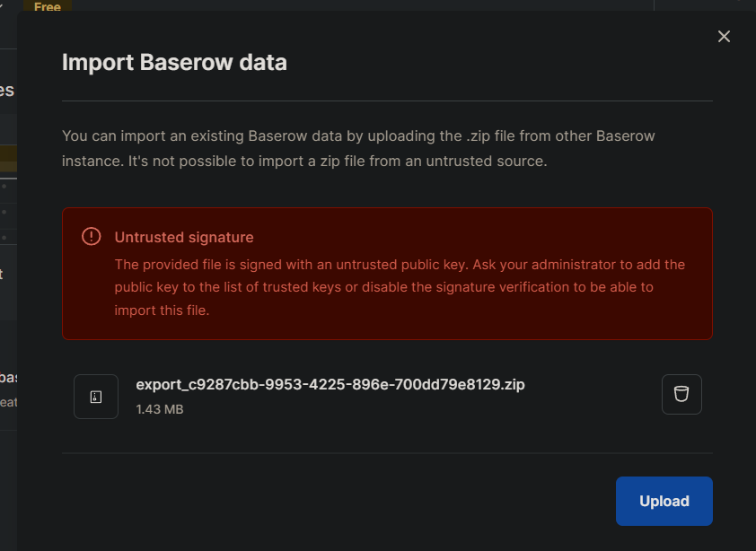
Task: Click the Free plan badge behind modal
Action: click(x=48, y=6)
